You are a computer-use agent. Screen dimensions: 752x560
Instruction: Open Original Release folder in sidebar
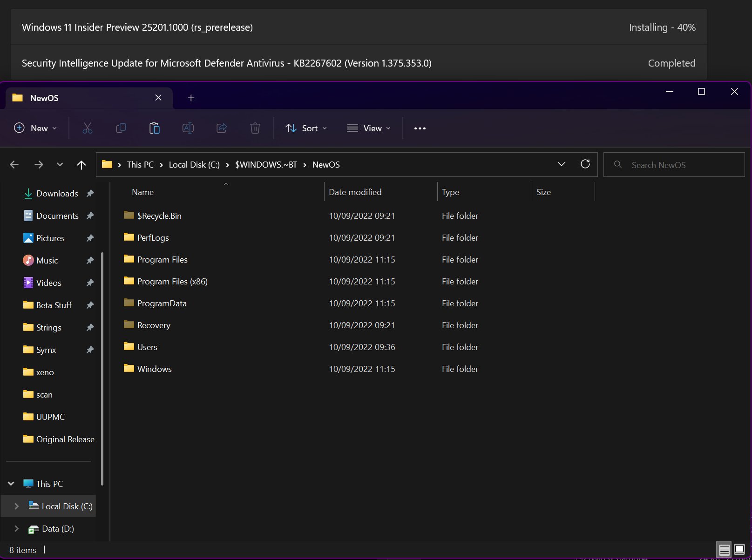click(x=59, y=439)
